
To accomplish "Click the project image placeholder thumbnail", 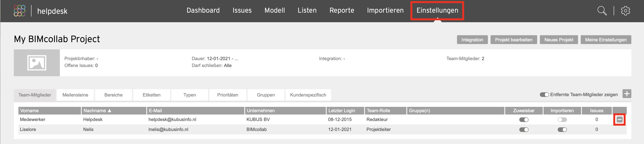I will (37, 63).
